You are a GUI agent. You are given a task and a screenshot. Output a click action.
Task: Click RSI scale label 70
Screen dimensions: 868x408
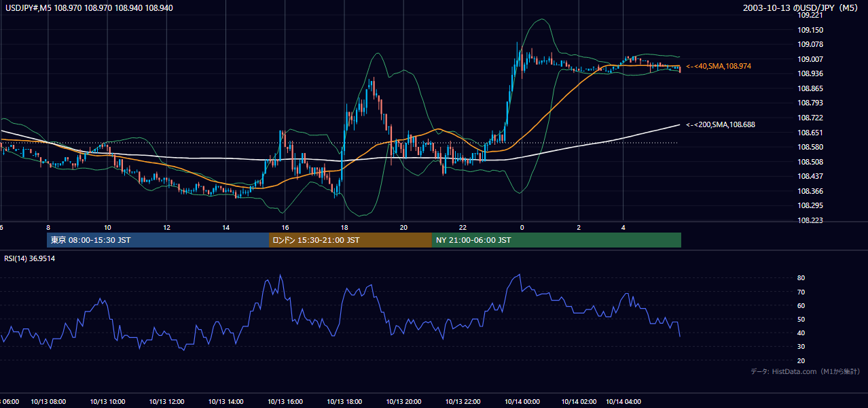coord(801,292)
